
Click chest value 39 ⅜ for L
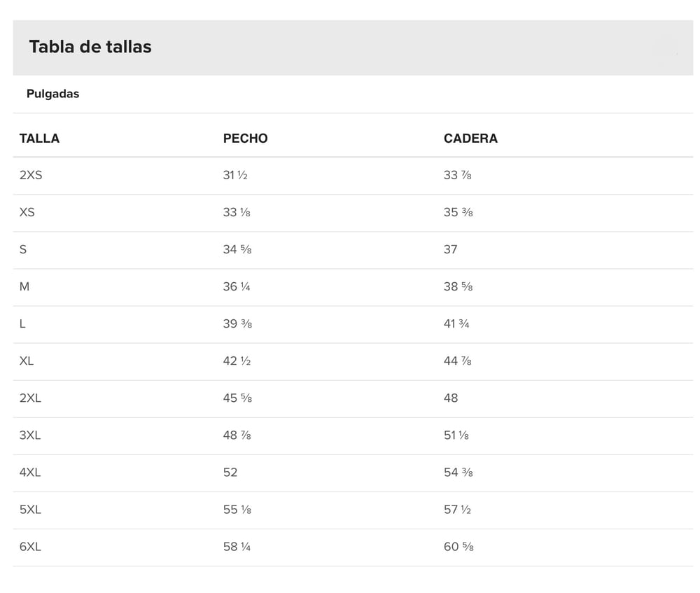[237, 323]
